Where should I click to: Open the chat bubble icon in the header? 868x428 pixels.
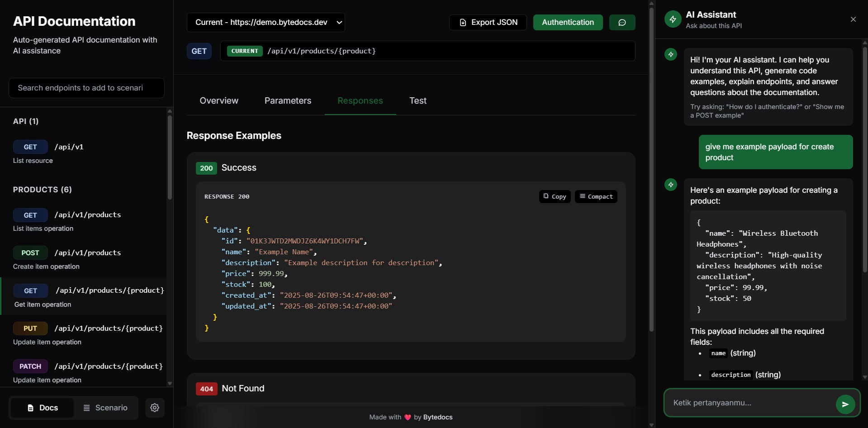pos(622,22)
